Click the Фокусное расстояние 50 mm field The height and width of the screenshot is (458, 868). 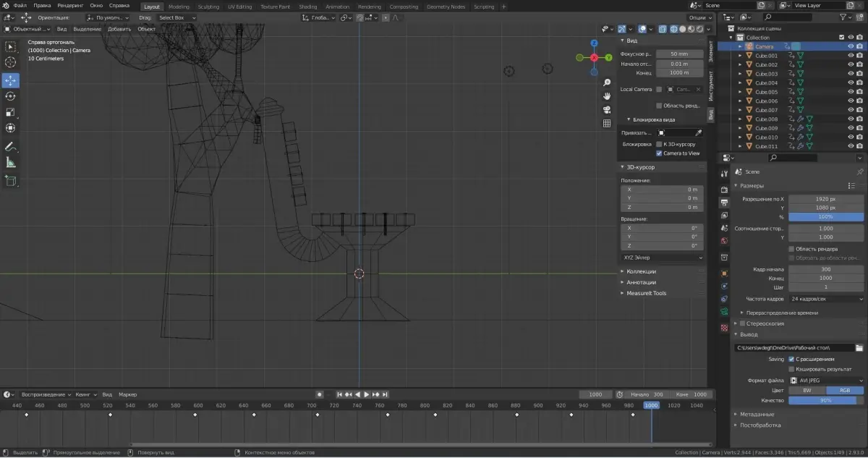tap(679, 54)
